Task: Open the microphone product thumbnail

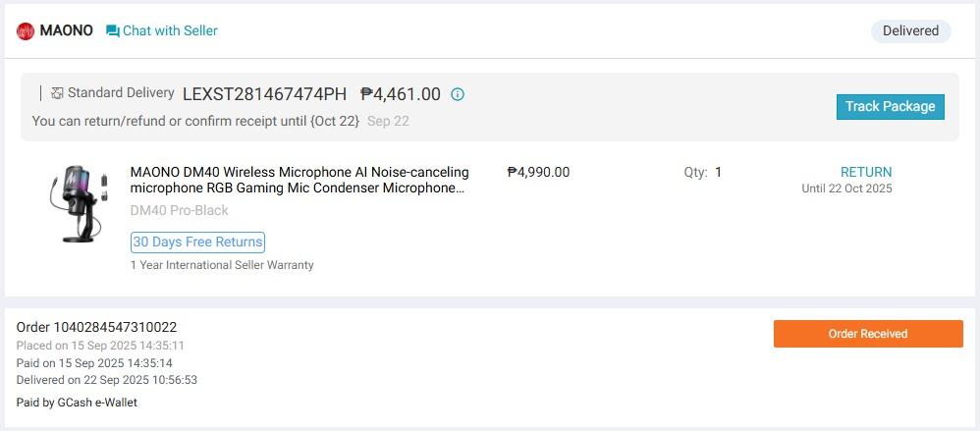Action: pyautogui.click(x=79, y=203)
